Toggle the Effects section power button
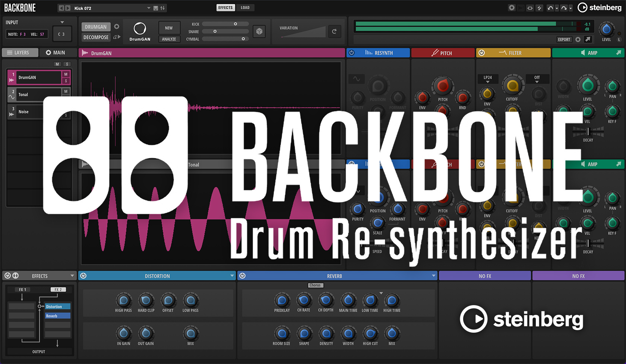 pos(7,276)
